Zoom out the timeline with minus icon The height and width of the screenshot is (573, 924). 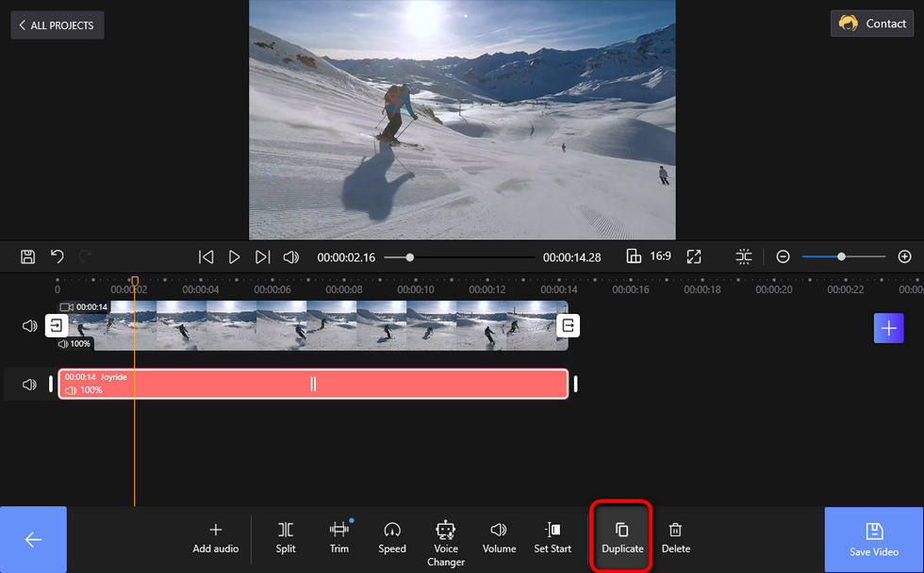[x=783, y=256]
